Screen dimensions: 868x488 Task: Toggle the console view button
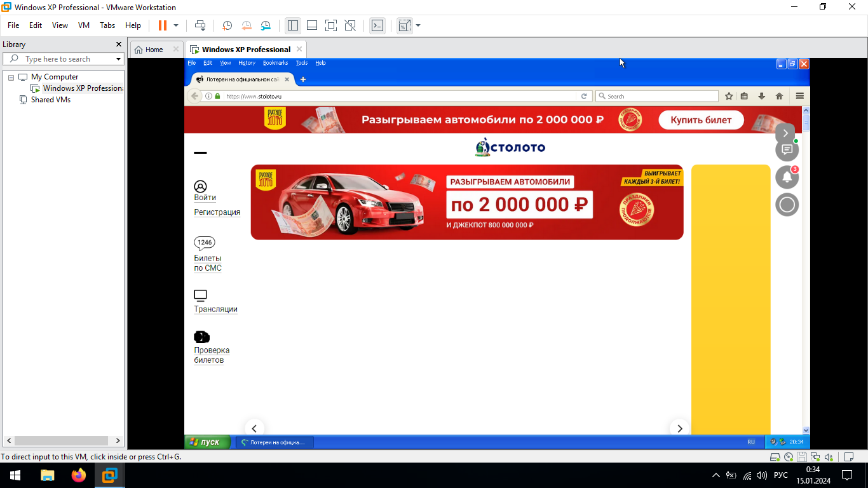pyautogui.click(x=377, y=25)
